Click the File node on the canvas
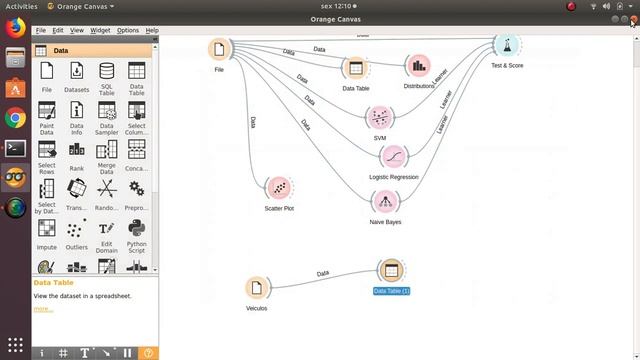640x360 pixels. coord(219,49)
